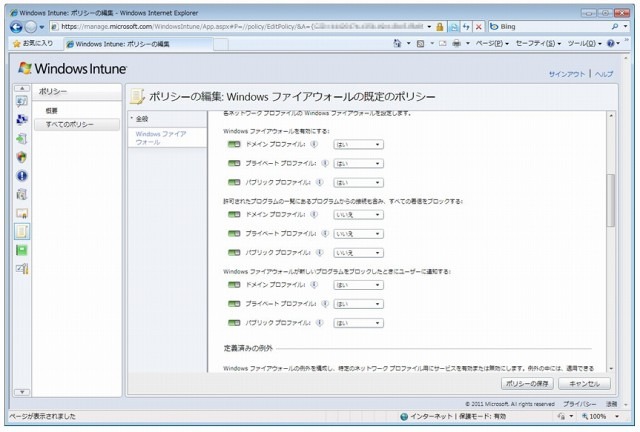Click the IE Back arrow button
This screenshot has width=640, height=432.
coord(16,27)
